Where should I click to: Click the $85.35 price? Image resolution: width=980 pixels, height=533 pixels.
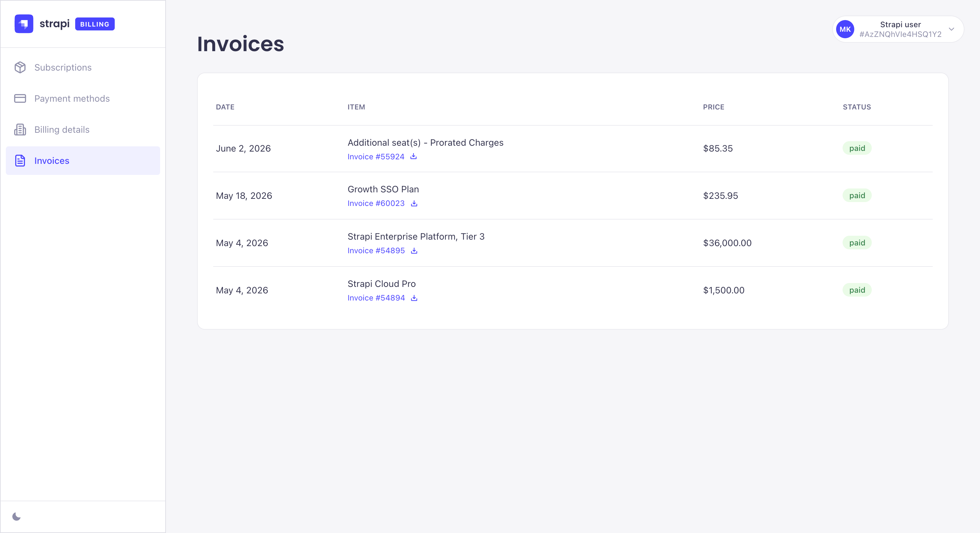[717, 149]
